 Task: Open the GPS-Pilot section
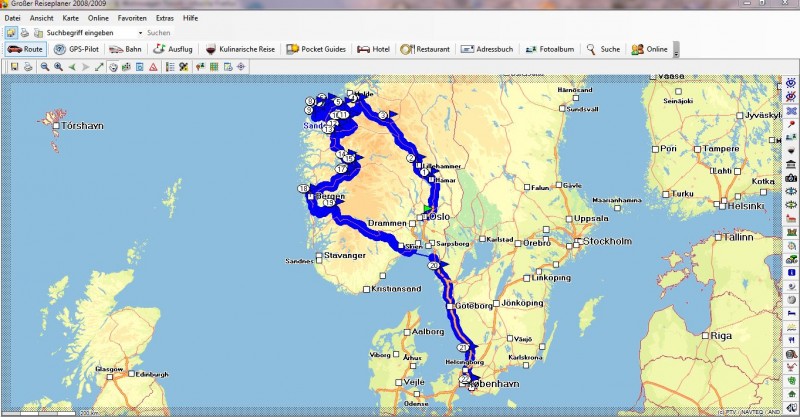click(x=75, y=49)
